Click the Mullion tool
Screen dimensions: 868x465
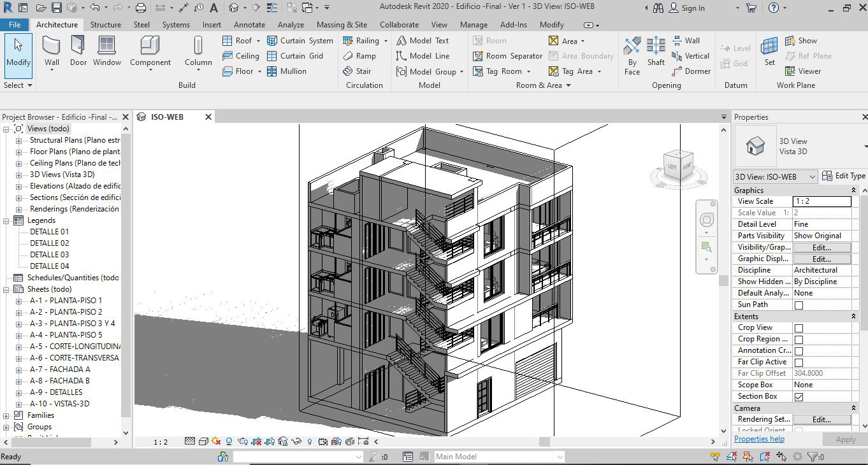[x=286, y=71]
